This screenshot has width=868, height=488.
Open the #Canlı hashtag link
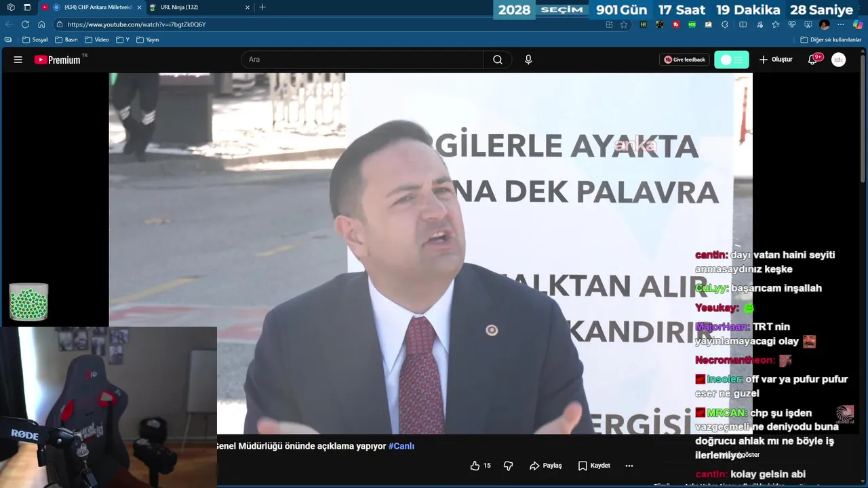tap(401, 446)
